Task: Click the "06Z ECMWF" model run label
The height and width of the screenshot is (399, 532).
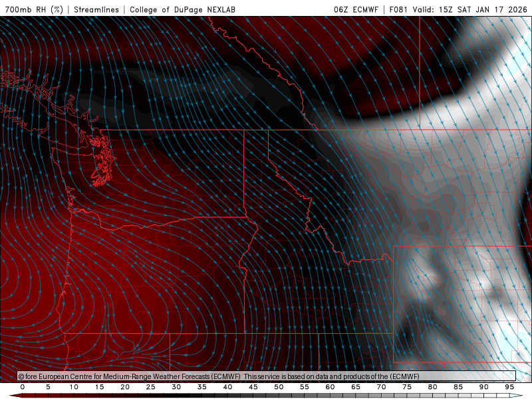Action: (x=356, y=9)
